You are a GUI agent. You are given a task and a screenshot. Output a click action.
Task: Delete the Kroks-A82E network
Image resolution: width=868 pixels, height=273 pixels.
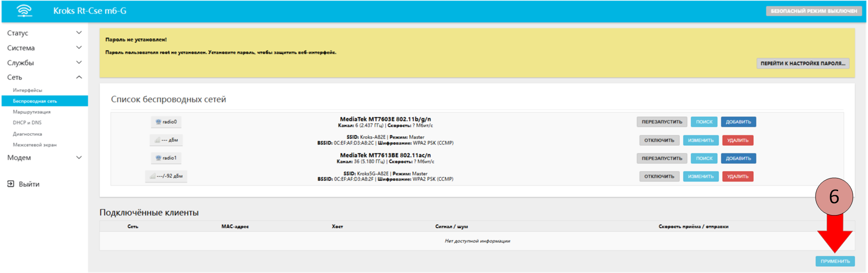pyautogui.click(x=737, y=140)
